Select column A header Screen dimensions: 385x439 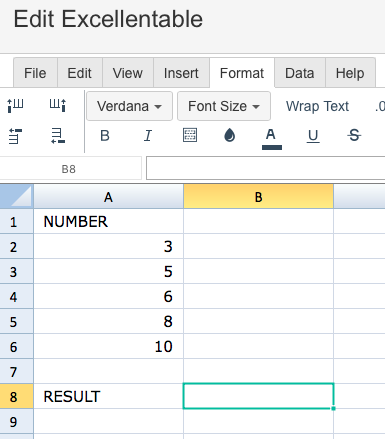(x=108, y=197)
